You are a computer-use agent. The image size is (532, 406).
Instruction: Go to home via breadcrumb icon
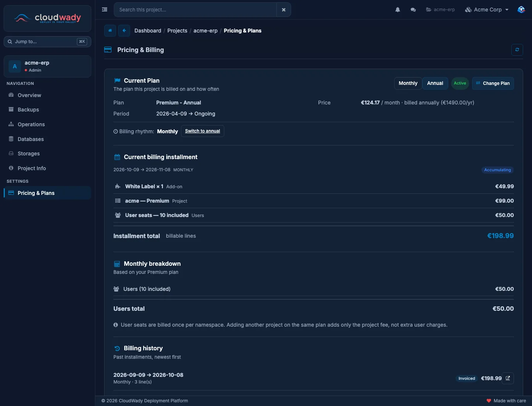pyautogui.click(x=110, y=31)
